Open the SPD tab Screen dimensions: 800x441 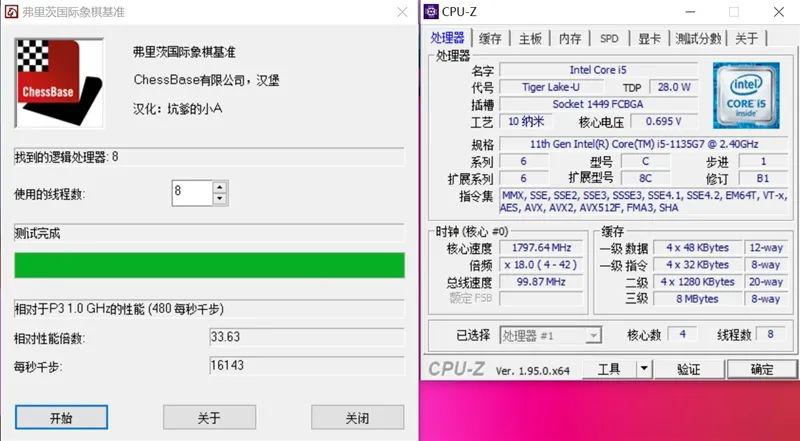pos(609,39)
